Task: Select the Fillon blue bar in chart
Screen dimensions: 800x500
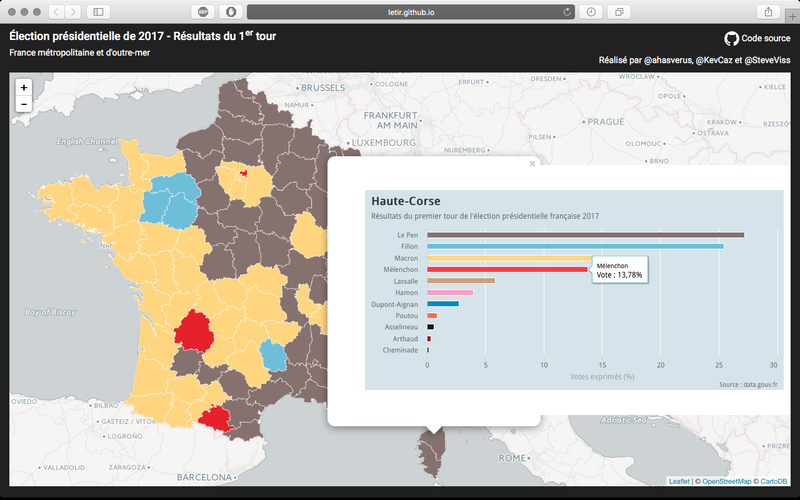Action: coord(576,246)
